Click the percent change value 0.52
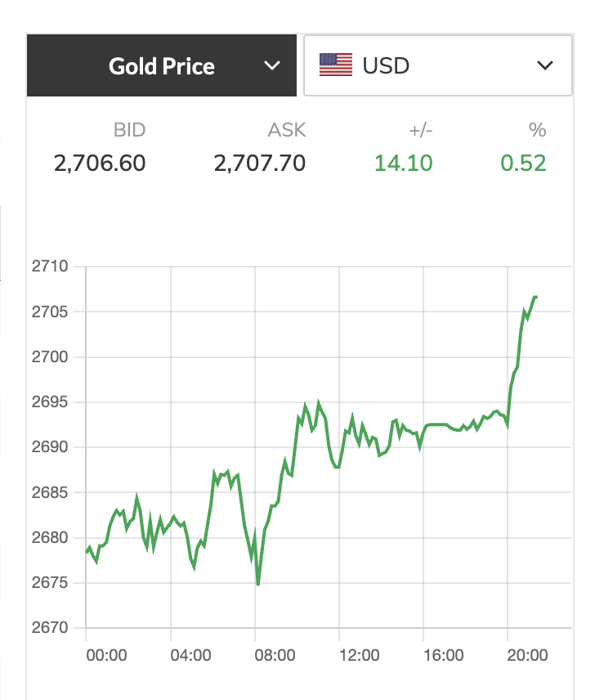The width and height of the screenshot is (613, 700). (523, 163)
